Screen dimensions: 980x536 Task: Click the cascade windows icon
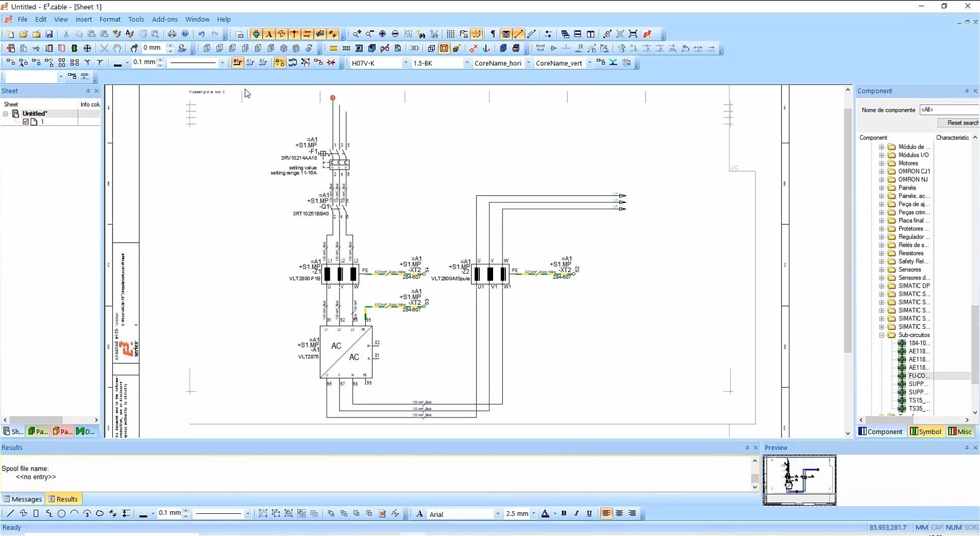[x=565, y=34]
